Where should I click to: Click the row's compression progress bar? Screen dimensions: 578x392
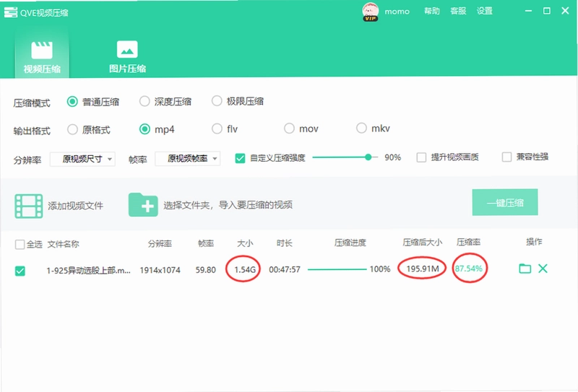[x=337, y=269]
